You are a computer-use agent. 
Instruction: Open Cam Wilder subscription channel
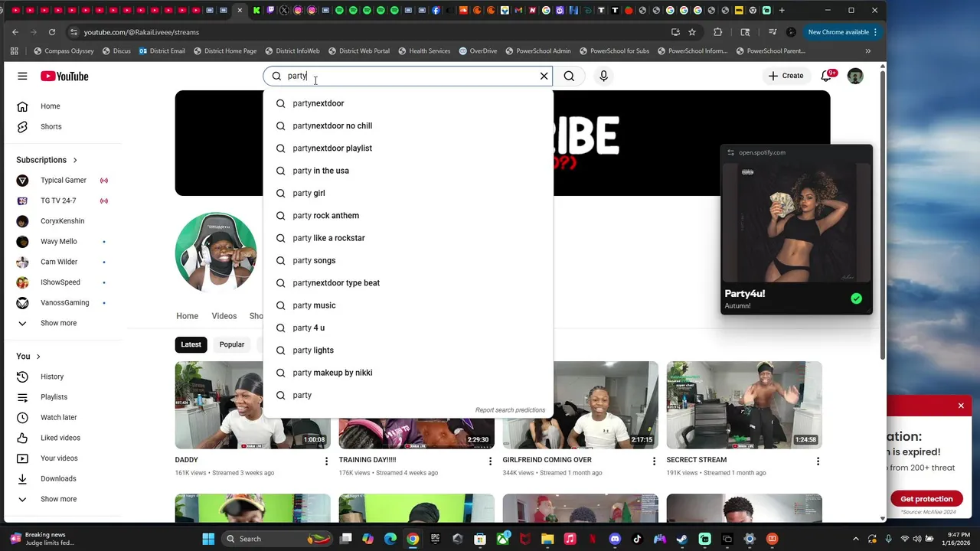63,262
